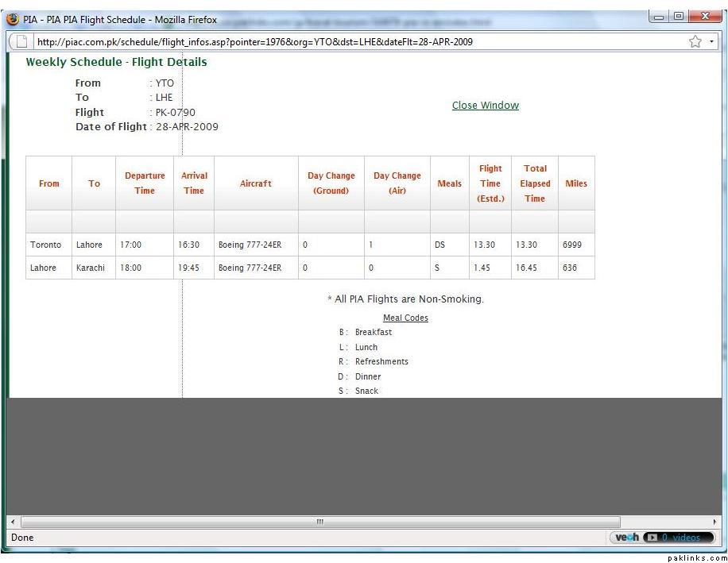Click the Total Elapsed Time column header

tap(535, 183)
